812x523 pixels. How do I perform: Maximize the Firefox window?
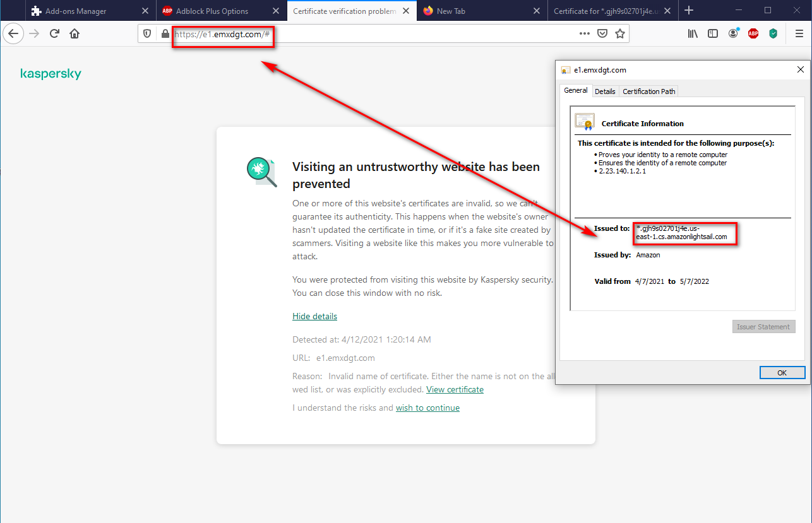pos(768,10)
